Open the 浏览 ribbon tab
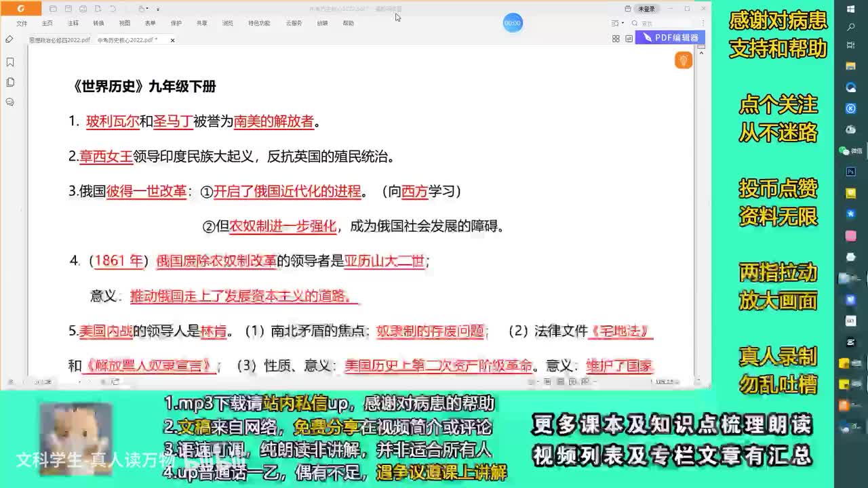868x488 pixels. click(228, 23)
